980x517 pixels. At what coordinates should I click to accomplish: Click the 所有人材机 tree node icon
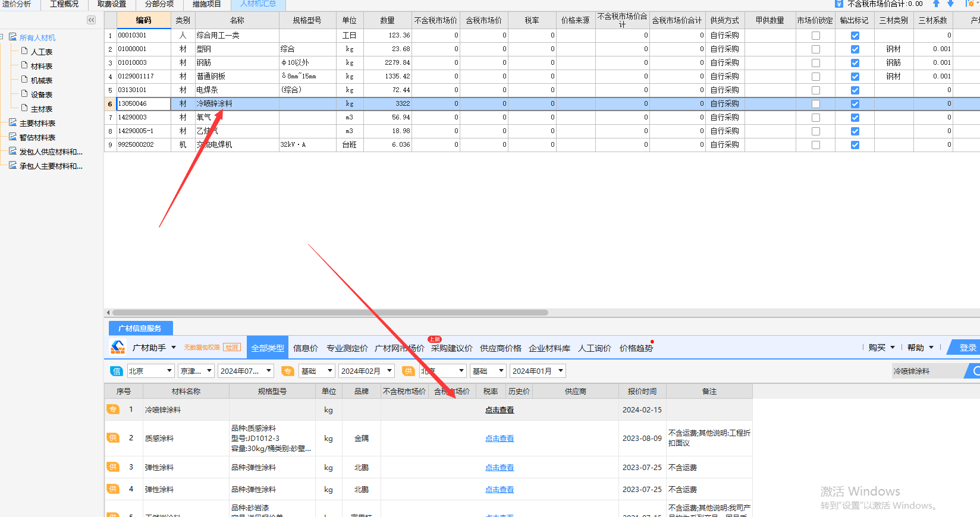pos(12,37)
